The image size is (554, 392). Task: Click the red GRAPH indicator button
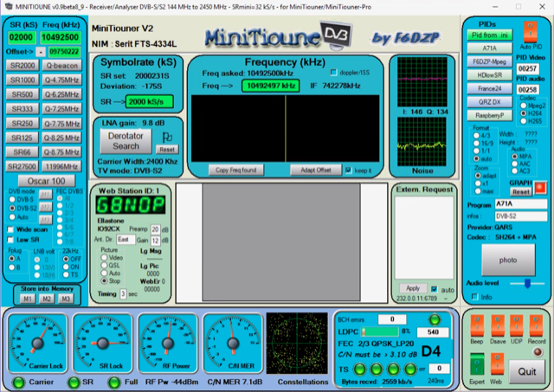point(540,188)
